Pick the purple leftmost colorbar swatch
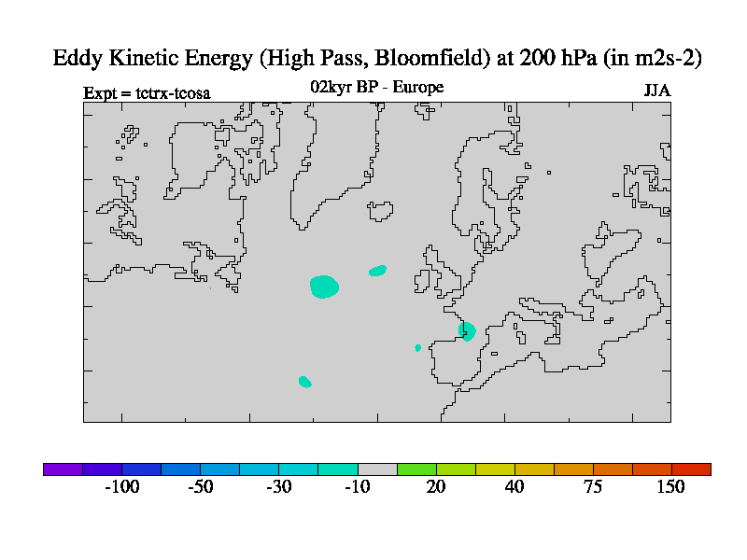 coord(63,469)
